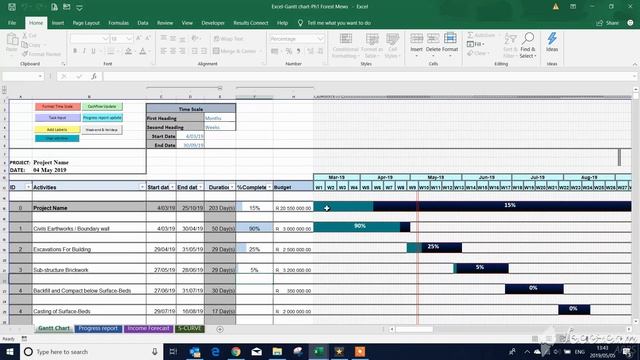Click the Format cells icon
Screen dimensions: 640x360
(450, 39)
